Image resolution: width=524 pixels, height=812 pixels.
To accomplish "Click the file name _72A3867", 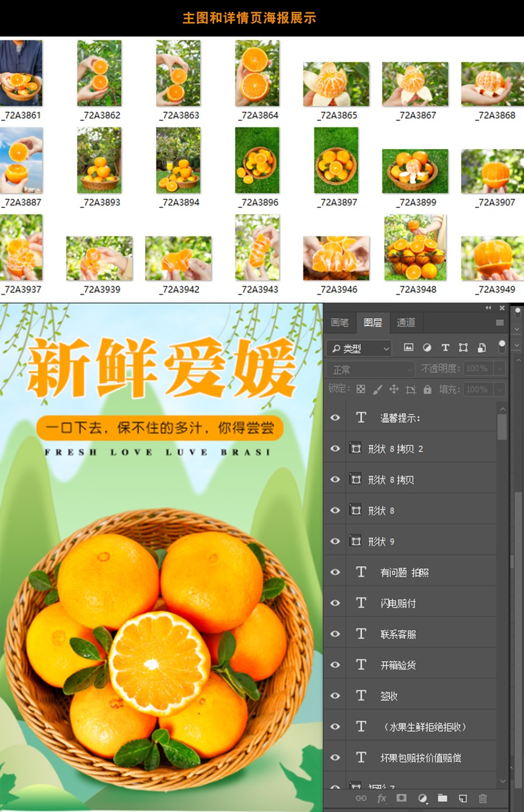I will tap(417, 115).
